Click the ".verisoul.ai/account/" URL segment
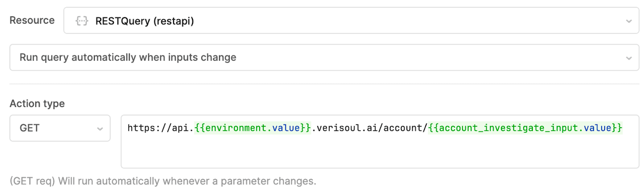 click(369, 128)
